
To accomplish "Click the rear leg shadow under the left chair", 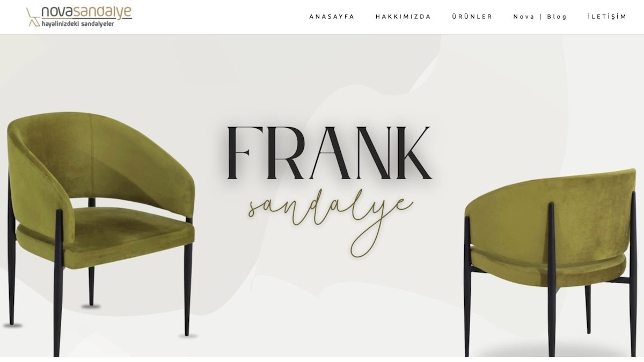I will [x=91, y=306].
